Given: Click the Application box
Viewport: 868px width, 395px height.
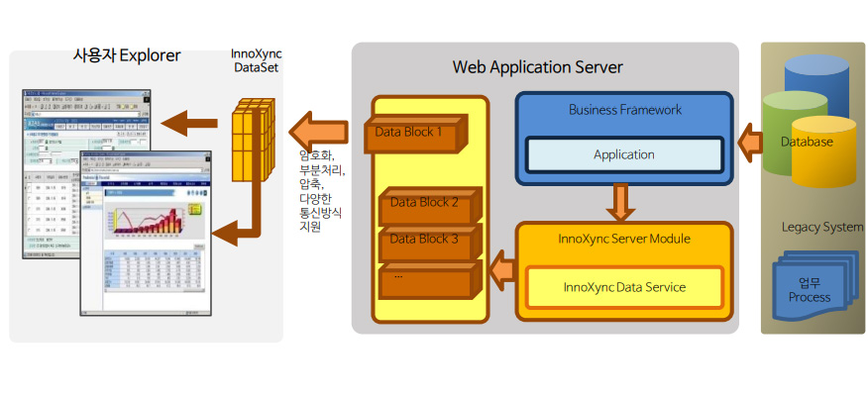Looking at the screenshot, I should (624, 154).
